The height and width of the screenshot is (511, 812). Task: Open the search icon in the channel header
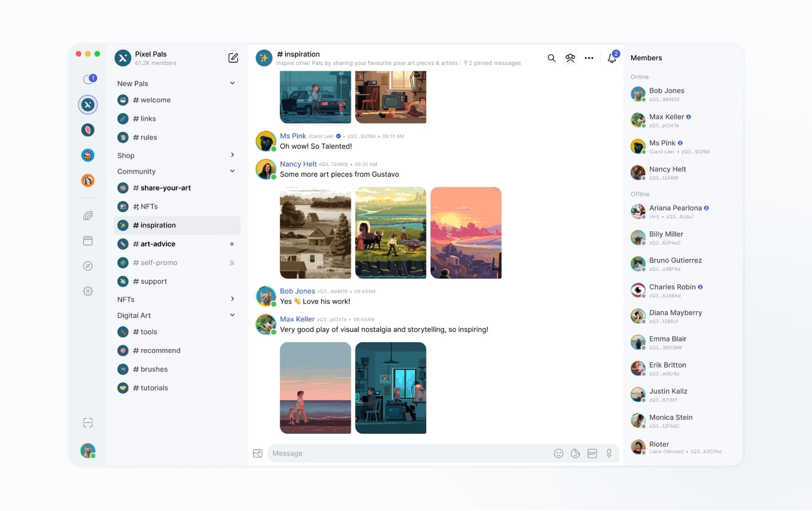point(551,58)
